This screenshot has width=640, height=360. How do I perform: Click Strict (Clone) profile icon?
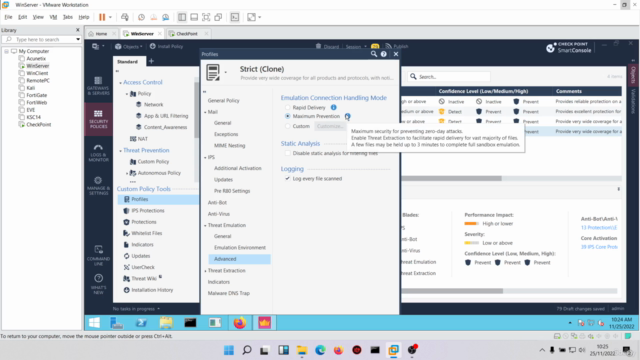pos(213,72)
